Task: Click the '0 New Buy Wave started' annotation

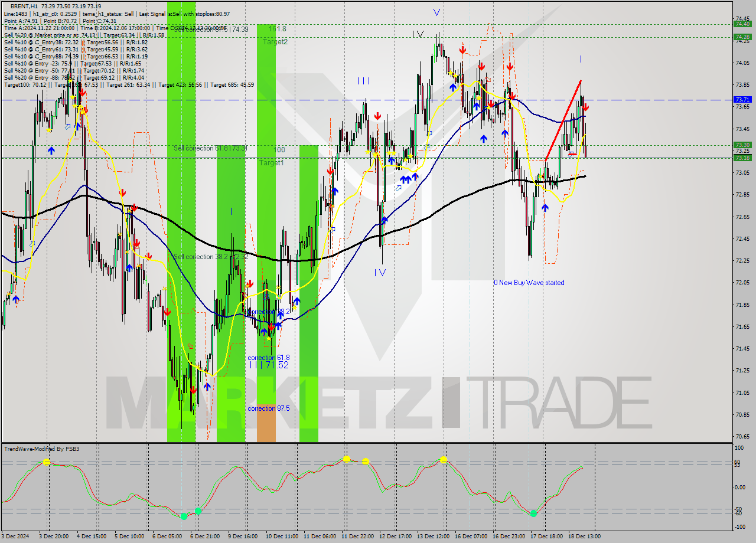Action: click(x=529, y=283)
